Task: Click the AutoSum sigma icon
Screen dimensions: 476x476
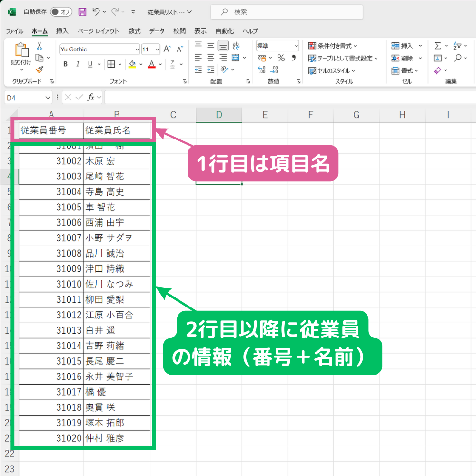Action: tap(437, 46)
